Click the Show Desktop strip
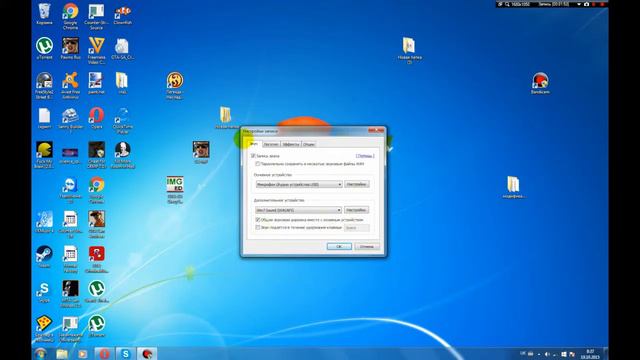Viewport: 640px width, 360px height. [x=606, y=354]
